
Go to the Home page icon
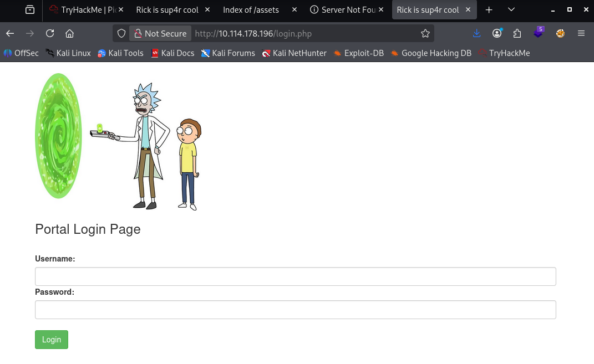tap(70, 33)
